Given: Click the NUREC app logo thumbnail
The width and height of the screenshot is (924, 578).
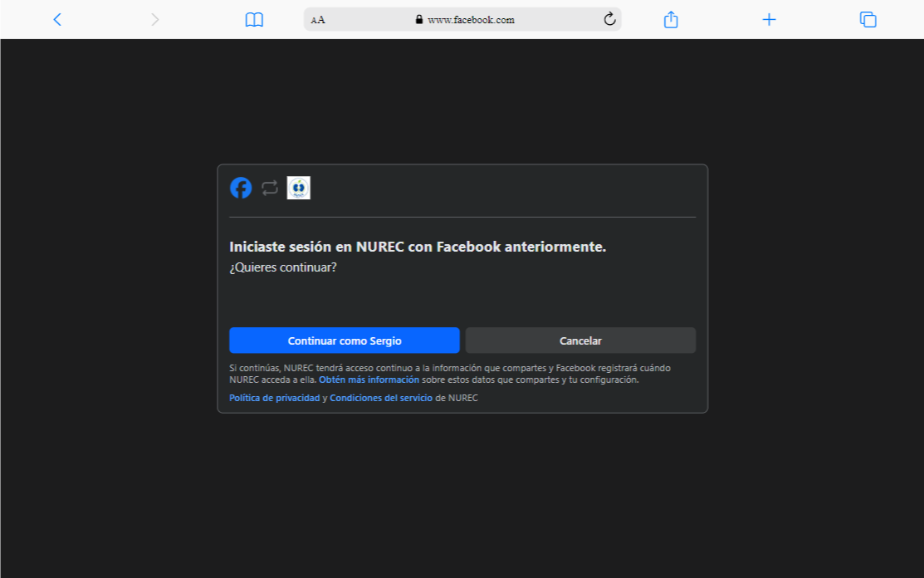Looking at the screenshot, I should tap(299, 188).
